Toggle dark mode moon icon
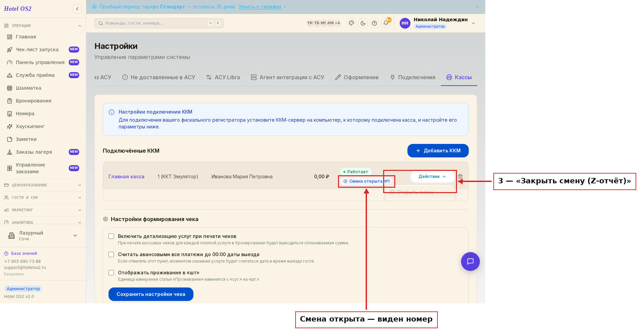The width and height of the screenshot is (644, 336). coord(363,23)
